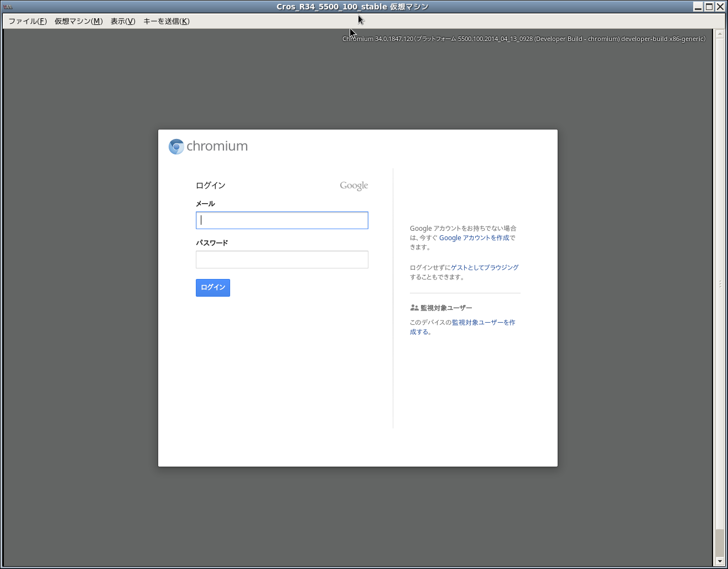Viewport: 728px width, 569px height.
Task: Click the window menu icon in title bar
Action: 8,7
